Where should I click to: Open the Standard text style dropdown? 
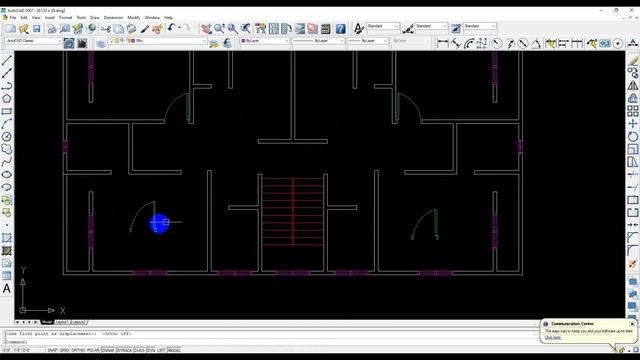click(x=382, y=26)
